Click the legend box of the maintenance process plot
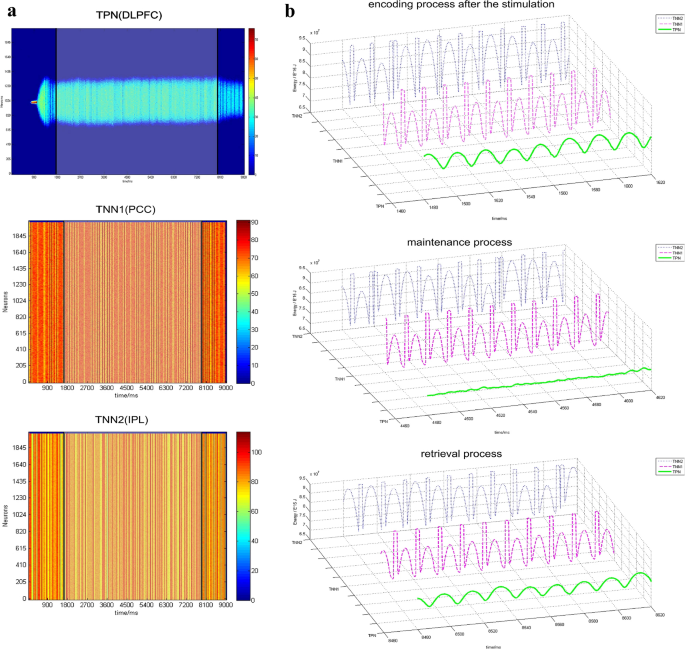 pyautogui.click(x=670, y=253)
